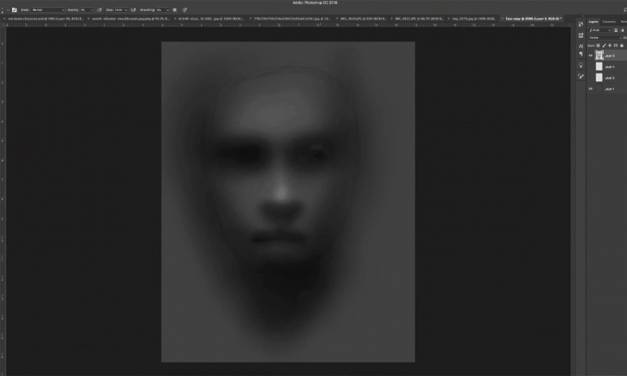This screenshot has height=376, width=627.
Task: Click lock position icon in Layers panel
Action: 610,46
